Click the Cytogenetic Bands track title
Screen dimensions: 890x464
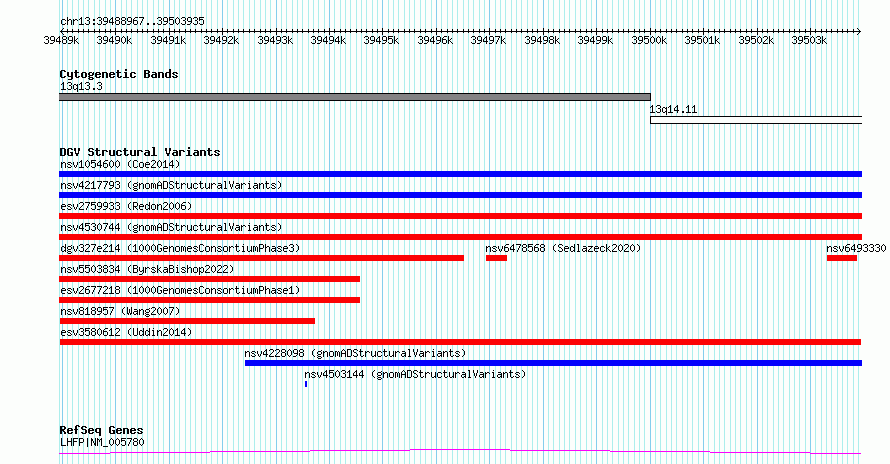pos(119,74)
